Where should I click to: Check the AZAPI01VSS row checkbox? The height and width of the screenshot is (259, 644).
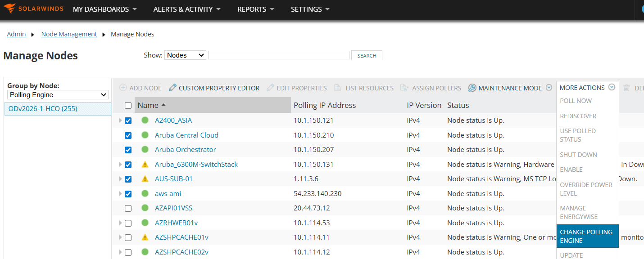pyautogui.click(x=128, y=208)
